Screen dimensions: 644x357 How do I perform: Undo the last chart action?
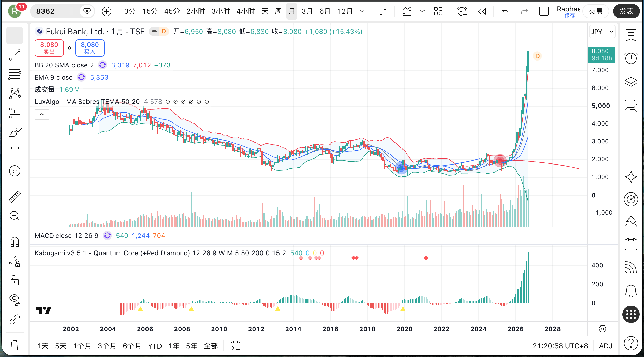505,11
